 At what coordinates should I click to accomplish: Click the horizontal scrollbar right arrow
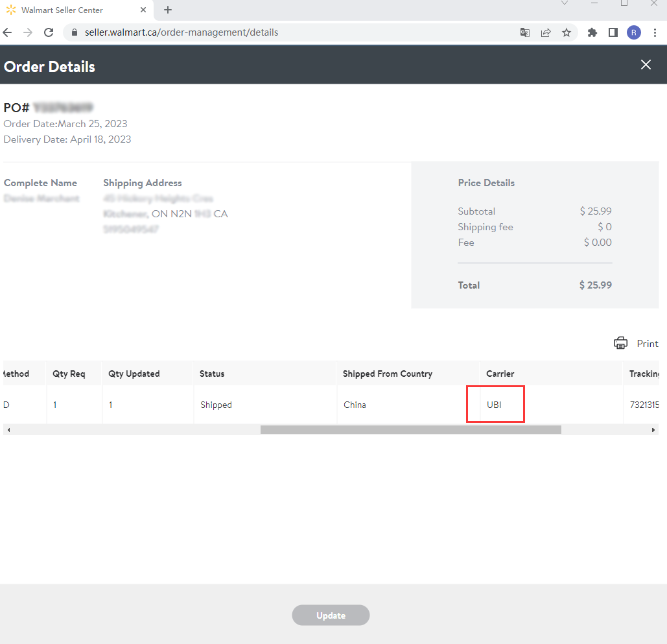click(x=653, y=430)
